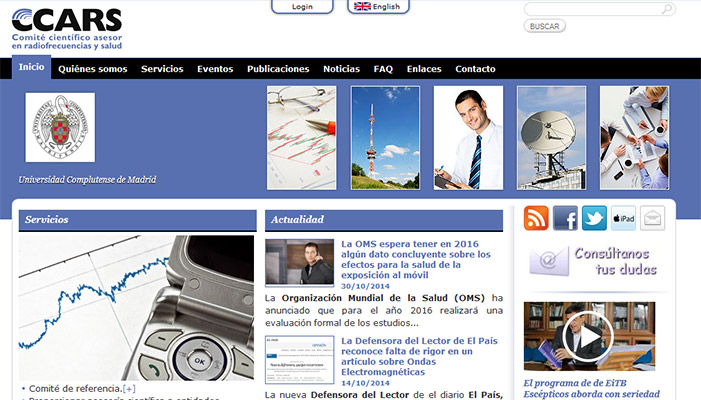Image resolution: width=701 pixels, height=400 pixels.
Task: Click the man on phone news thumbnail
Action: [x=300, y=262]
